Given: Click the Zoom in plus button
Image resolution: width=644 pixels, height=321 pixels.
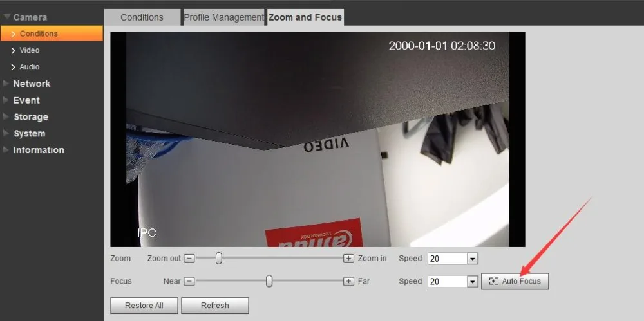Looking at the screenshot, I should click(348, 258).
